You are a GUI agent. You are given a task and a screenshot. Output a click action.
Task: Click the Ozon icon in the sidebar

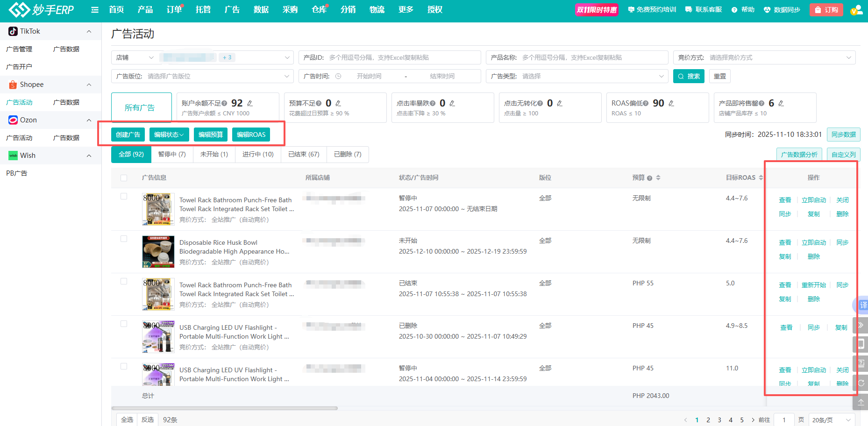coord(13,120)
